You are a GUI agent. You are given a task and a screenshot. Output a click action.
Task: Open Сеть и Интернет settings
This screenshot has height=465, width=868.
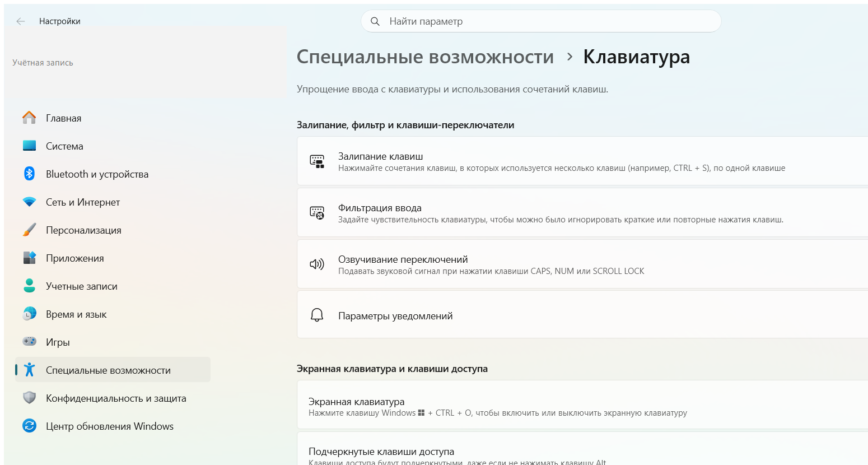click(113, 202)
